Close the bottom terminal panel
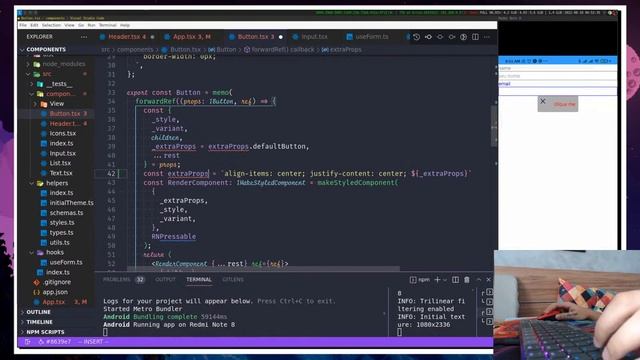640x360 pixels. coord(489,280)
